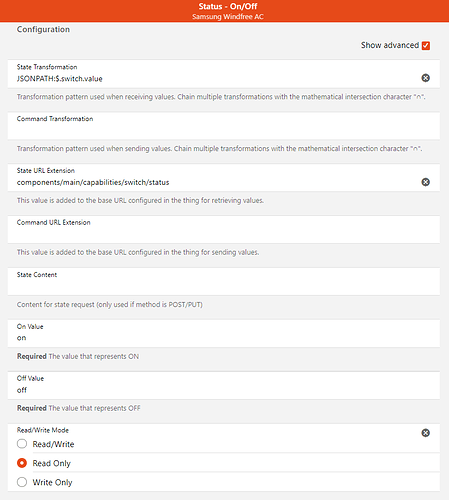Click the 'Samsung Windfree AC' subtitle
449x500 pixels.
pos(228,17)
